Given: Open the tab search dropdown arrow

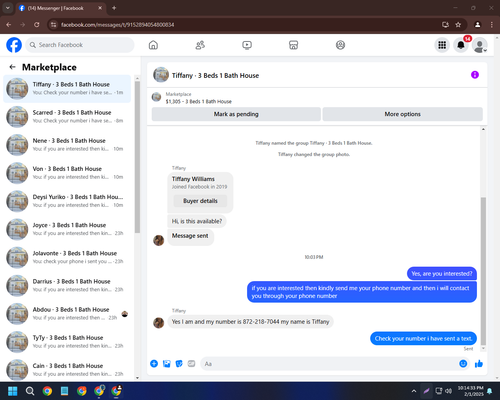Looking at the screenshot, I should (8, 8).
